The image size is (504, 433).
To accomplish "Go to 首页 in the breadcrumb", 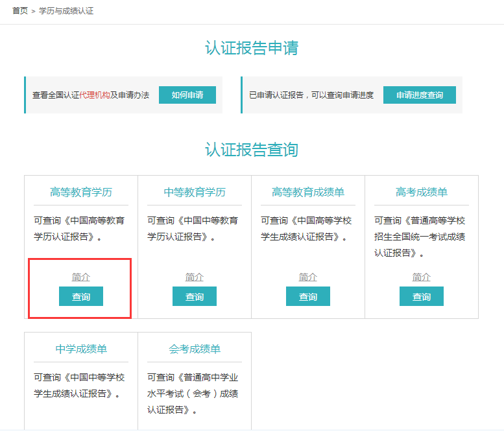I will 20,11.
